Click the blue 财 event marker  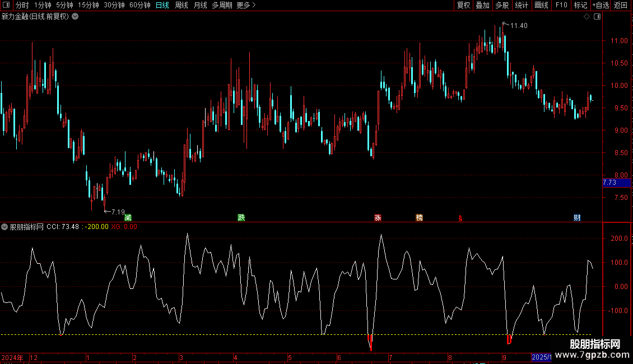point(578,218)
